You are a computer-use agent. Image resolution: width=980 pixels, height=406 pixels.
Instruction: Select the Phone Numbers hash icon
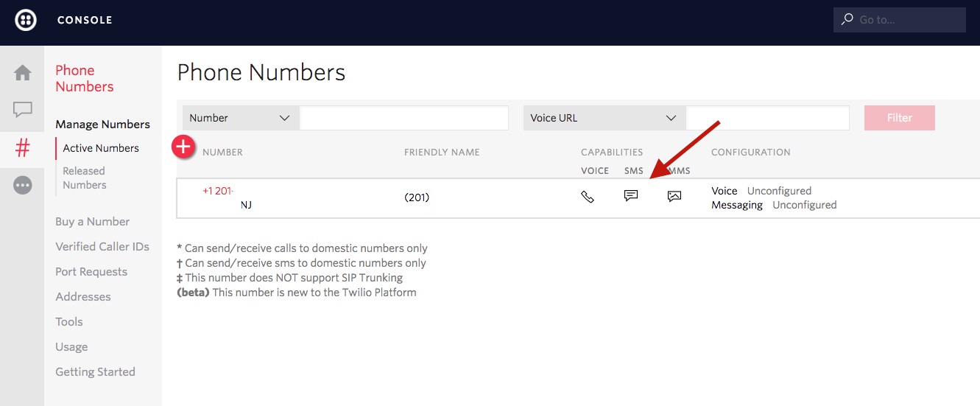23,148
